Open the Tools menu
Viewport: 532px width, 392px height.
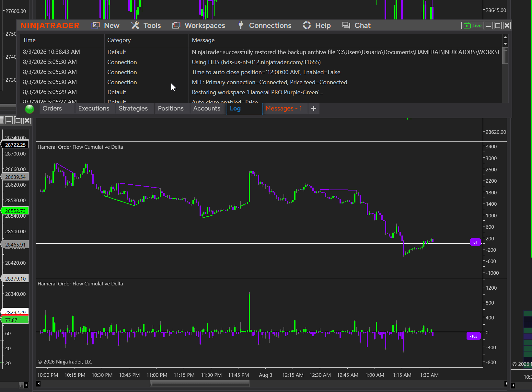146,26
